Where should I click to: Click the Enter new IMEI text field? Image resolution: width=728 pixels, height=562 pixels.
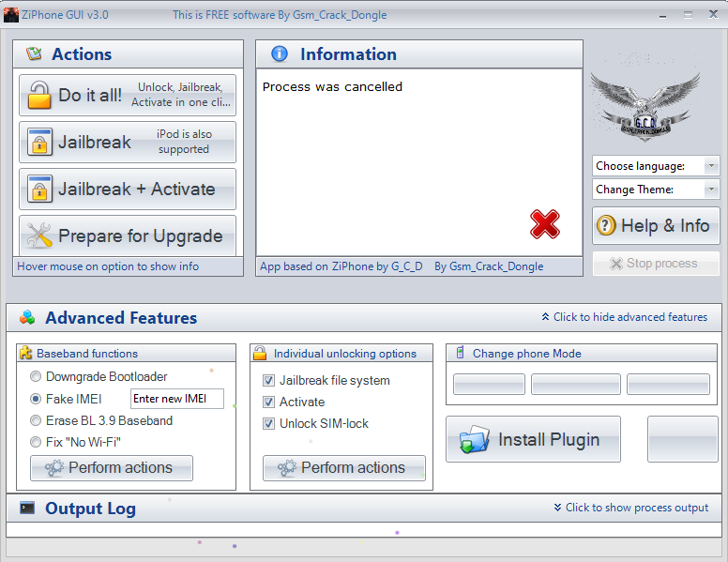(176, 399)
